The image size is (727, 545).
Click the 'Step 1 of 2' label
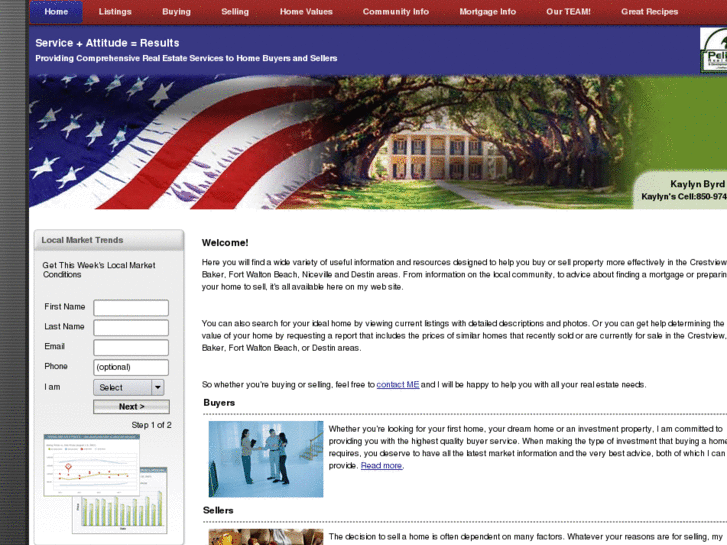pos(151,425)
